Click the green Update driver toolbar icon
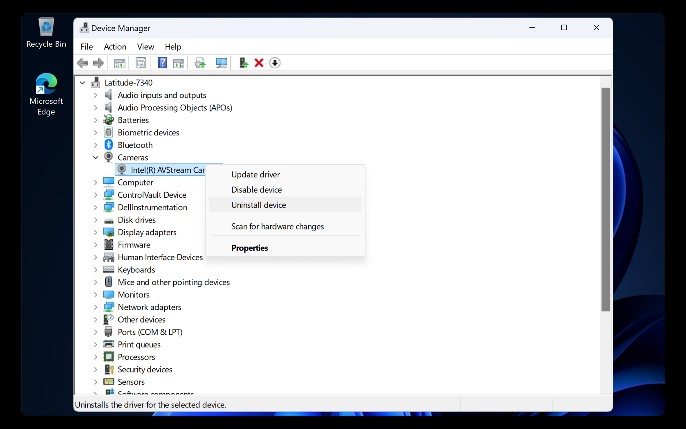The height and width of the screenshot is (429, 686). (x=244, y=63)
